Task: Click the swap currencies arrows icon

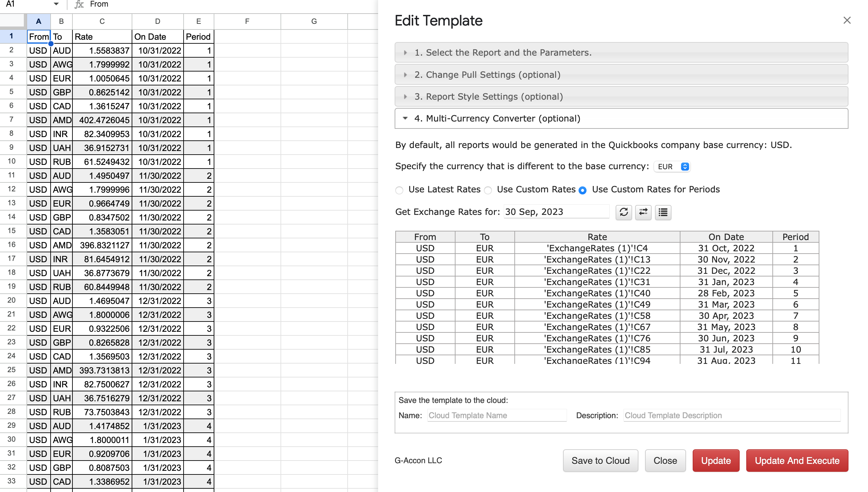Action: pos(643,212)
